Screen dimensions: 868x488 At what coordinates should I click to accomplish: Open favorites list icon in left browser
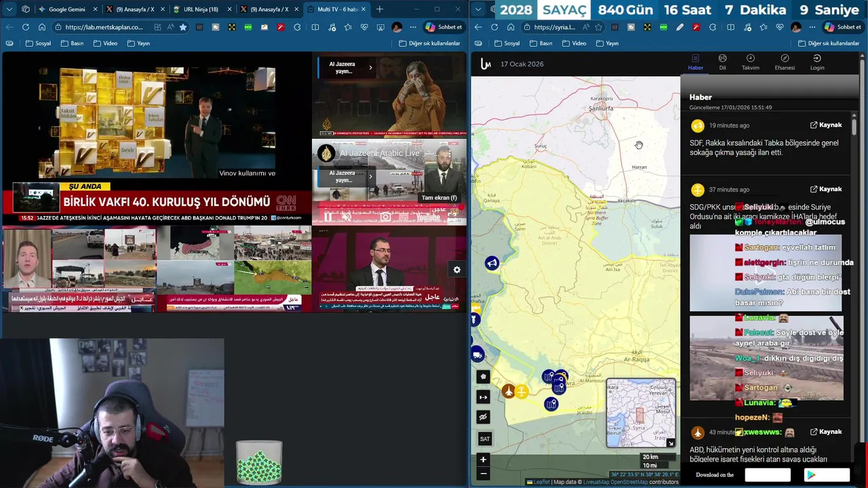click(348, 27)
